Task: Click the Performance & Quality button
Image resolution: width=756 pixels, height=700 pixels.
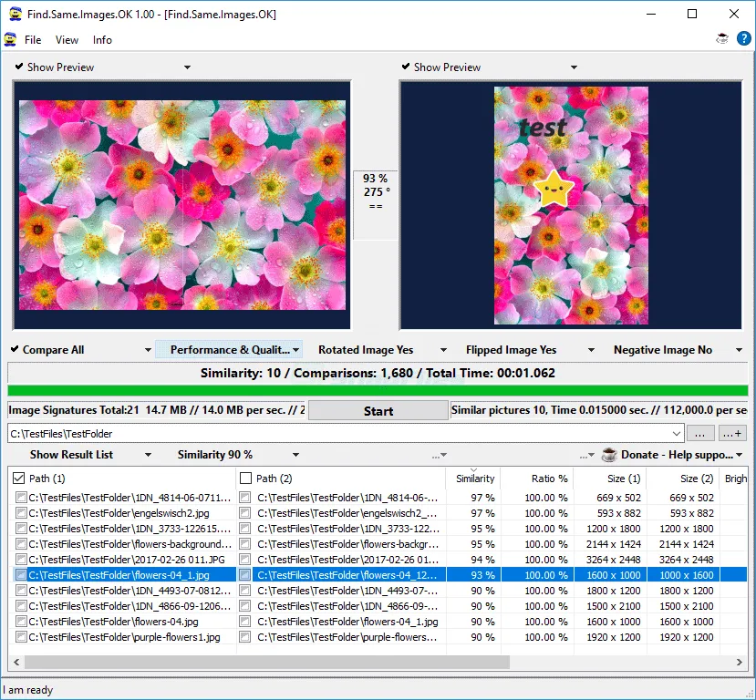Action: [x=230, y=350]
